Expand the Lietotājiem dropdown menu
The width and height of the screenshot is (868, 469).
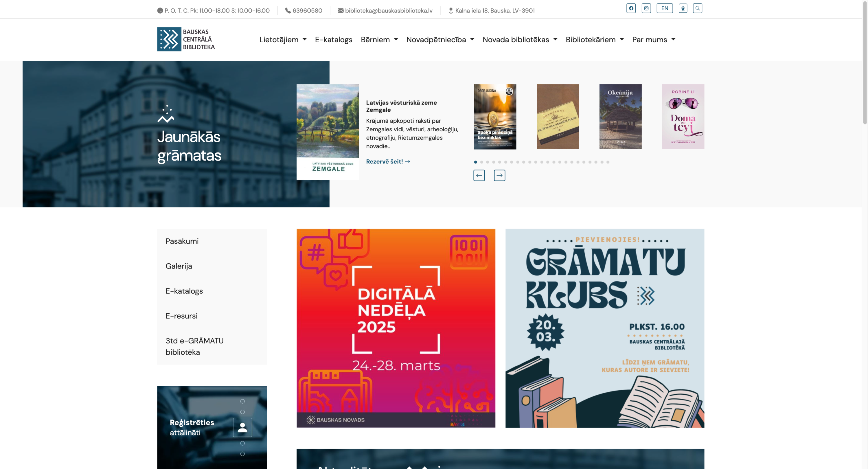(x=282, y=40)
